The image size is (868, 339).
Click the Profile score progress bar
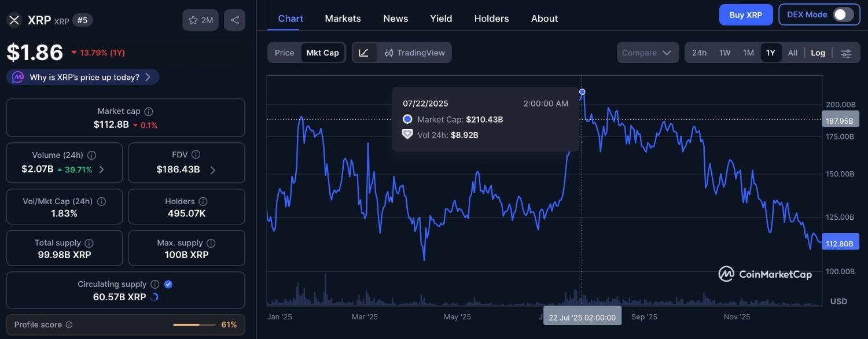194,325
